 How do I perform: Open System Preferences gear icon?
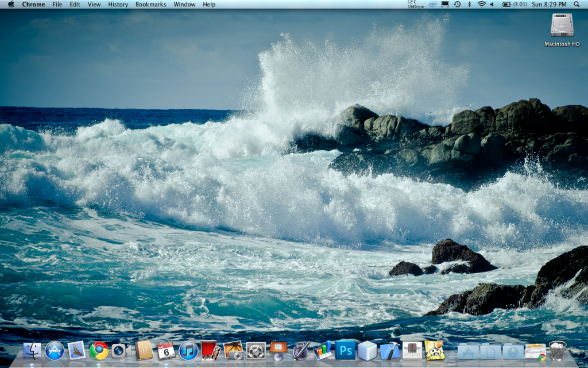[256, 350]
